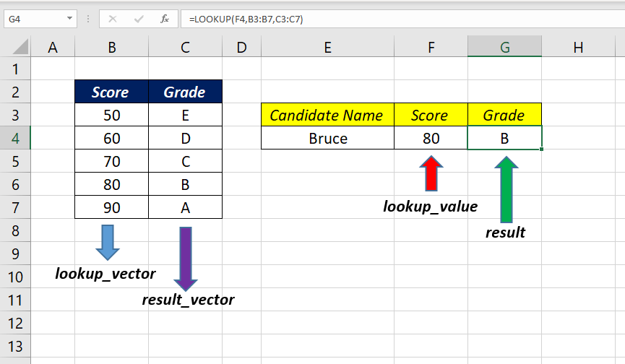
Task: Select row 2 header
Action: coord(15,92)
